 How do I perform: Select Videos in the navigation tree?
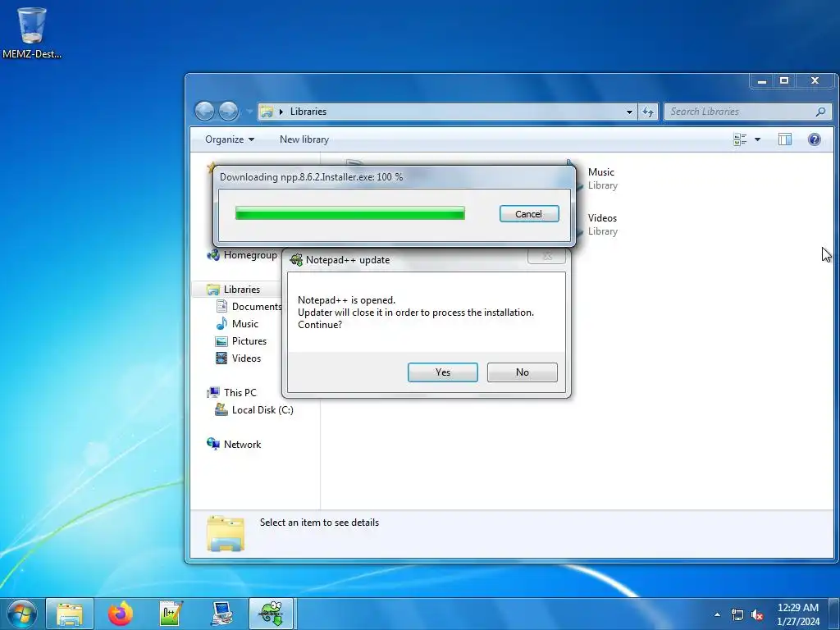click(246, 358)
